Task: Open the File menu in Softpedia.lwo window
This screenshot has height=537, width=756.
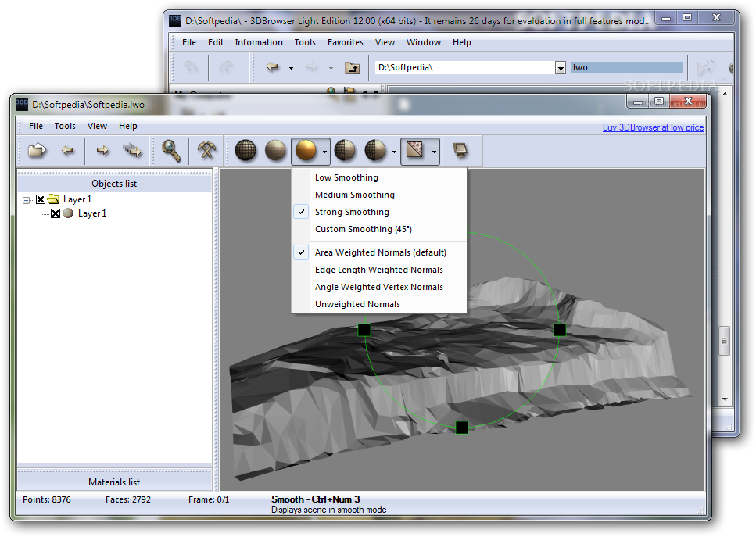Action: pos(36,126)
